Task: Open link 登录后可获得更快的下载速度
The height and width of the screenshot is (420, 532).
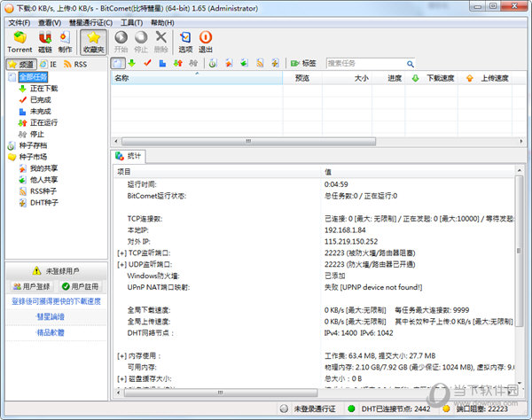Action: coord(56,301)
